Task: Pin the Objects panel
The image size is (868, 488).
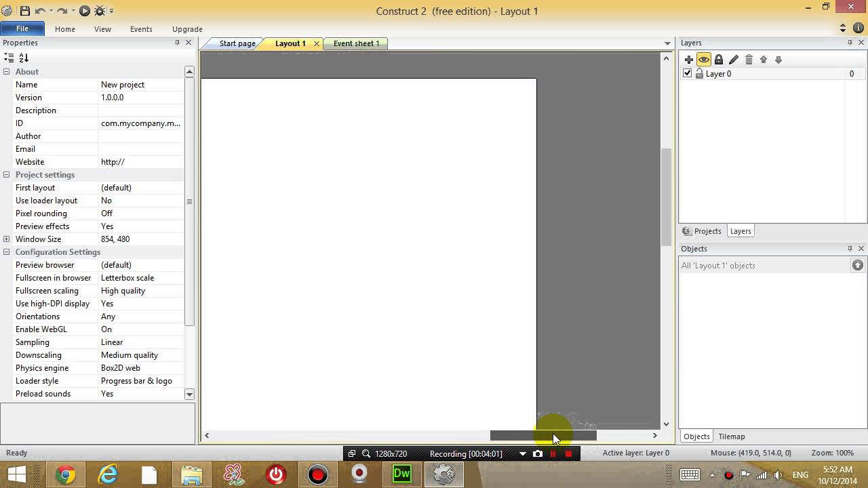Action: click(x=850, y=249)
